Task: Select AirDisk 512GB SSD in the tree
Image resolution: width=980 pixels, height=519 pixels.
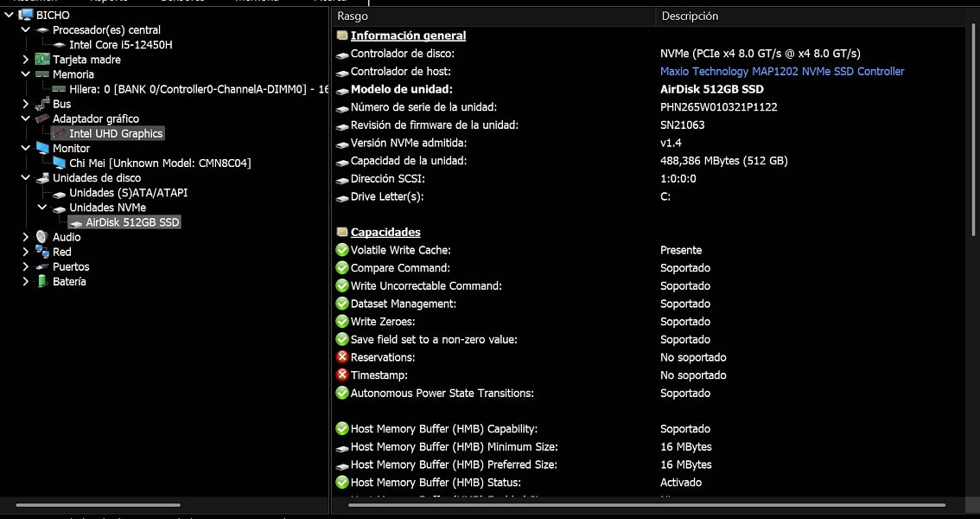Action: pyautogui.click(x=132, y=222)
